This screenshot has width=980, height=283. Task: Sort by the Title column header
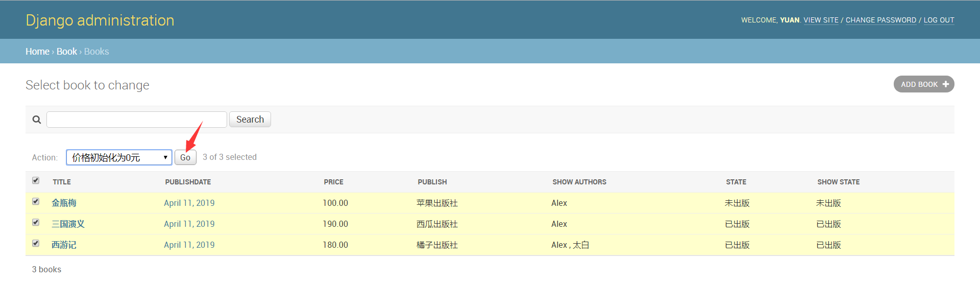coord(62,182)
